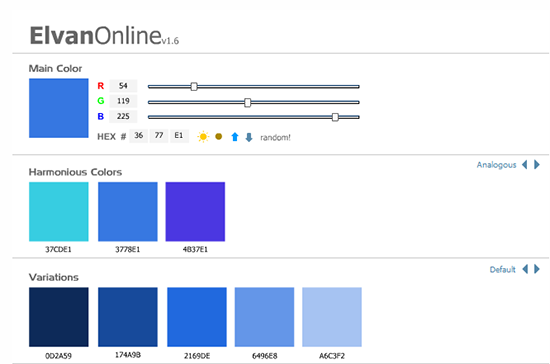This screenshot has height=364, width=550.
Task: Click the red slider handle
Action: (194, 86)
